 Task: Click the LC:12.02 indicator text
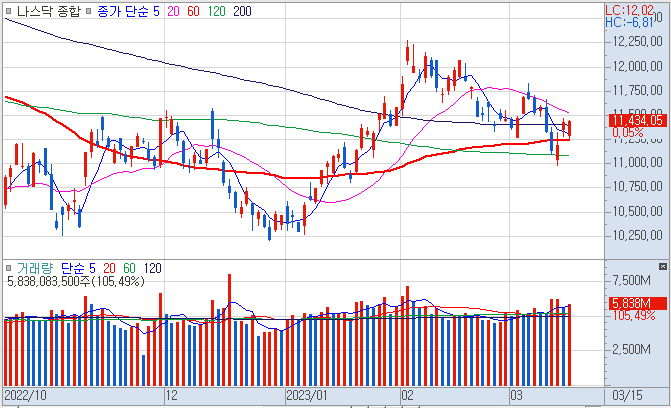629,10
